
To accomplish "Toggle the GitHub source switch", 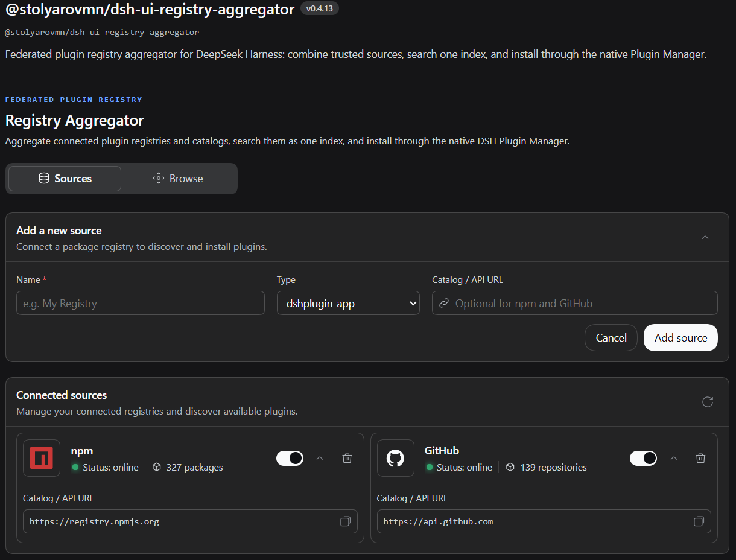I will (x=643, y=458).
